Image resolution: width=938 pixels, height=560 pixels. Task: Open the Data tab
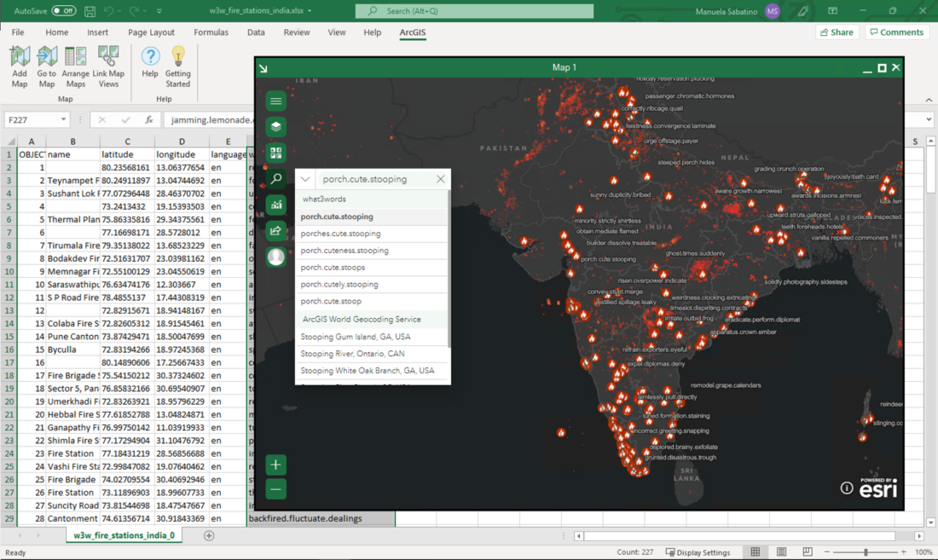coord(256,32)
